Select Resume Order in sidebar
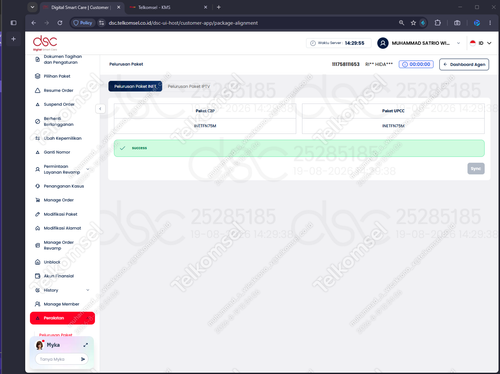 pos(58,90)
